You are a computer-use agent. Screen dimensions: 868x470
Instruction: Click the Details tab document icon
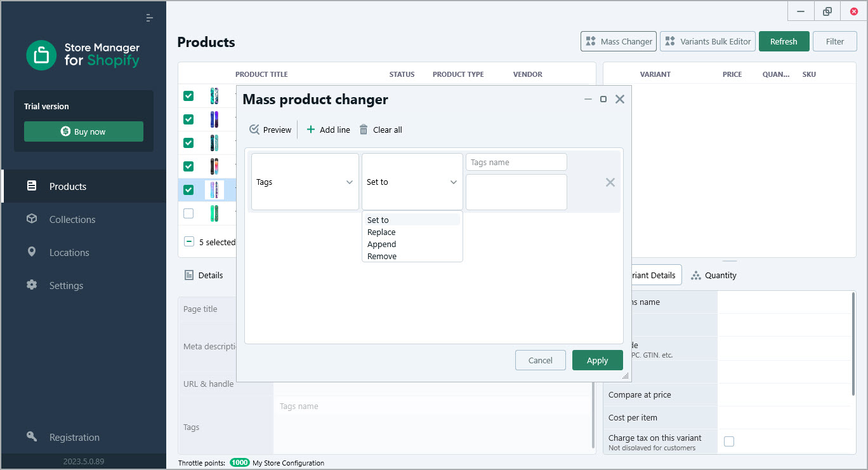point(188,275)
